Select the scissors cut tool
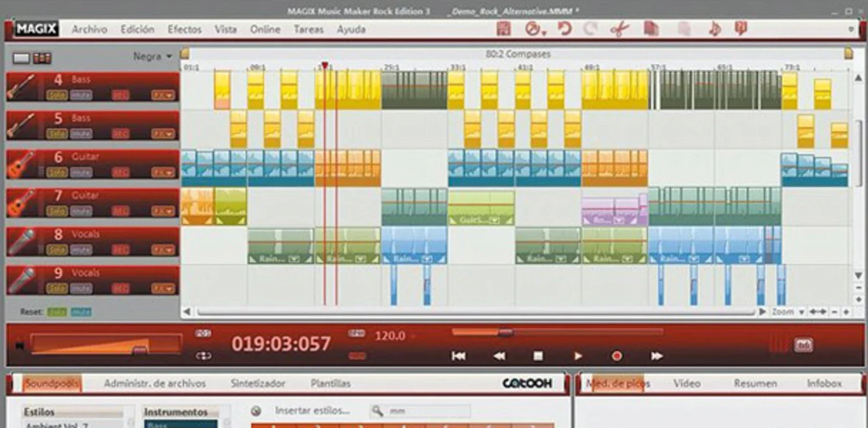868x428 pixels. point(620,29)
